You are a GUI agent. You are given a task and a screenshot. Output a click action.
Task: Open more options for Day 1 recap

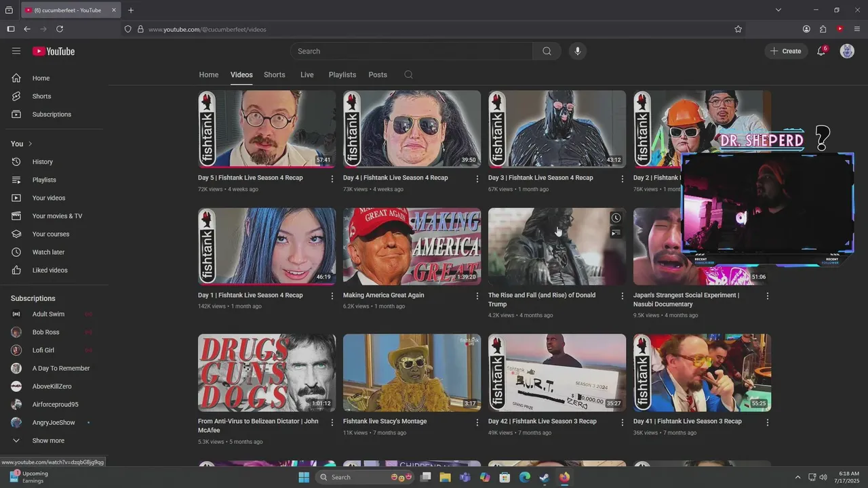(x=332, y=296)
